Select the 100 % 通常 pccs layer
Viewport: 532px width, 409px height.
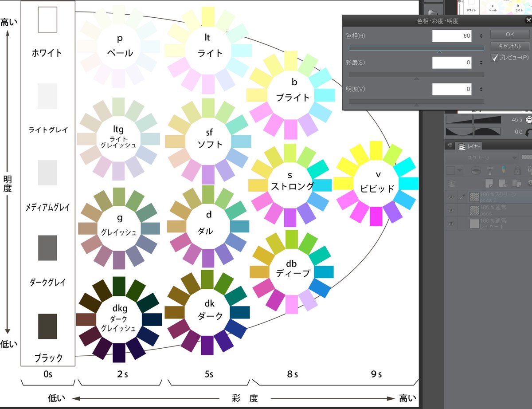coord(500,210)
